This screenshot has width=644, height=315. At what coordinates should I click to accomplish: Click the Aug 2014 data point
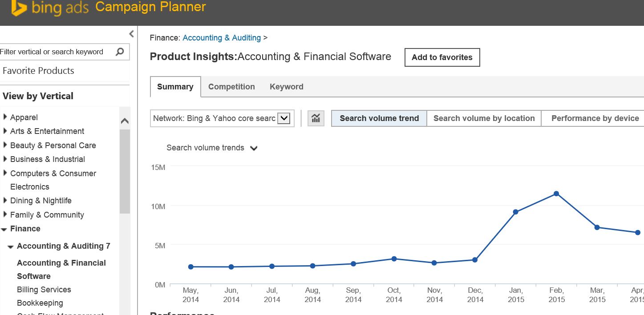(312, 266)
